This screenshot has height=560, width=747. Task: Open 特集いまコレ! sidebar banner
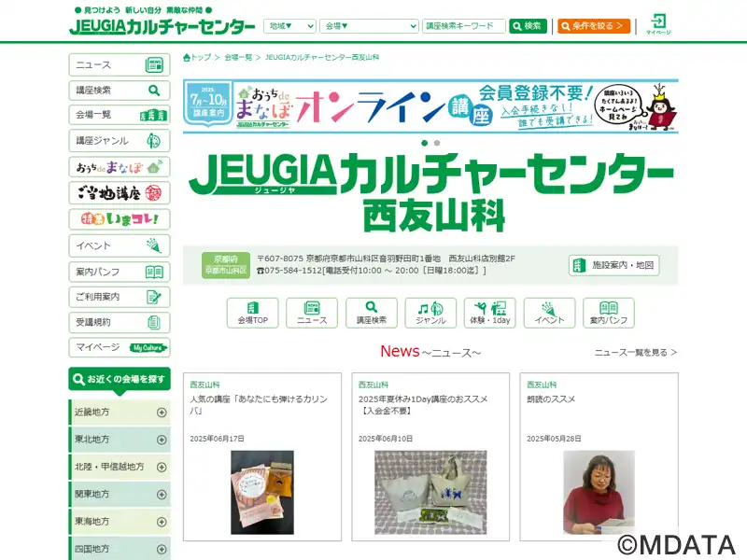pyautogui.click(x=120, y=219)
